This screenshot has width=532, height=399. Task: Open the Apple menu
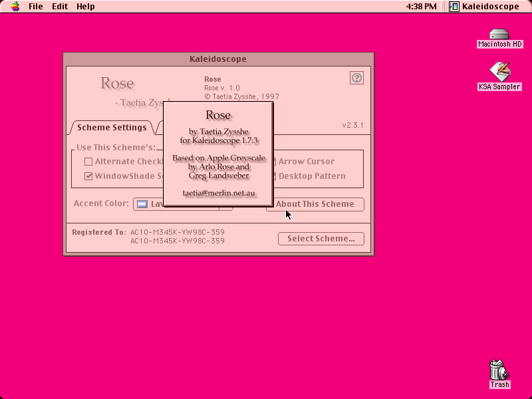click(x=15, y=7)
